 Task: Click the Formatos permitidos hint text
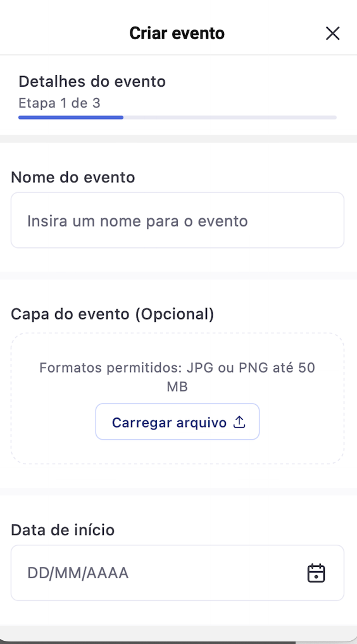(177, 376)
